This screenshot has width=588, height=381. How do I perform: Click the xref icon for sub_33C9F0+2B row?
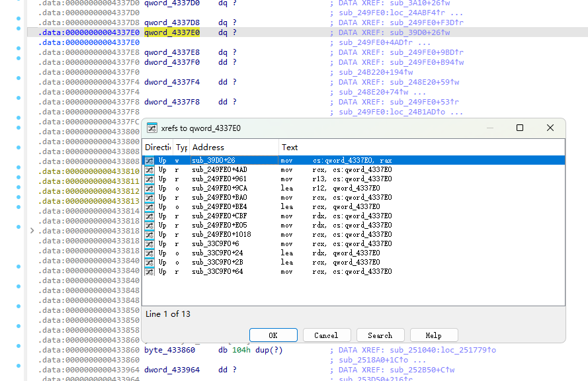point(149,263)
